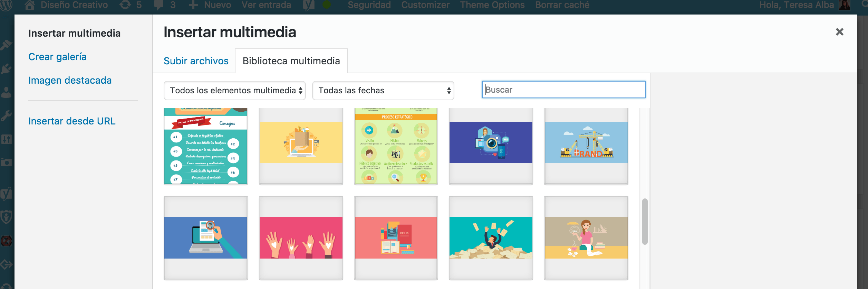Viewport: 868px width, 289px height.
Task: Open the Diseño Creativo site link
Action: [x=74, y=5]
